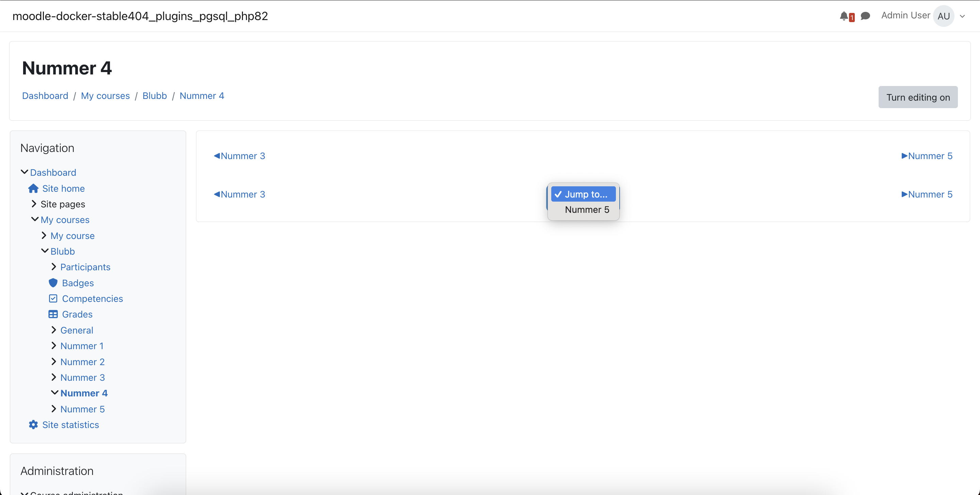Click the Grades table icon
The height and width of the screenshot is (495, 980).
pyautogui.click(x=53, y=314)
